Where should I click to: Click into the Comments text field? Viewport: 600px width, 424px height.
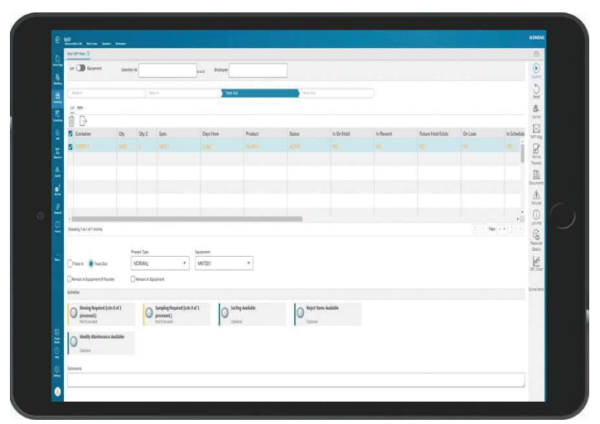click(x=295, y=380)
